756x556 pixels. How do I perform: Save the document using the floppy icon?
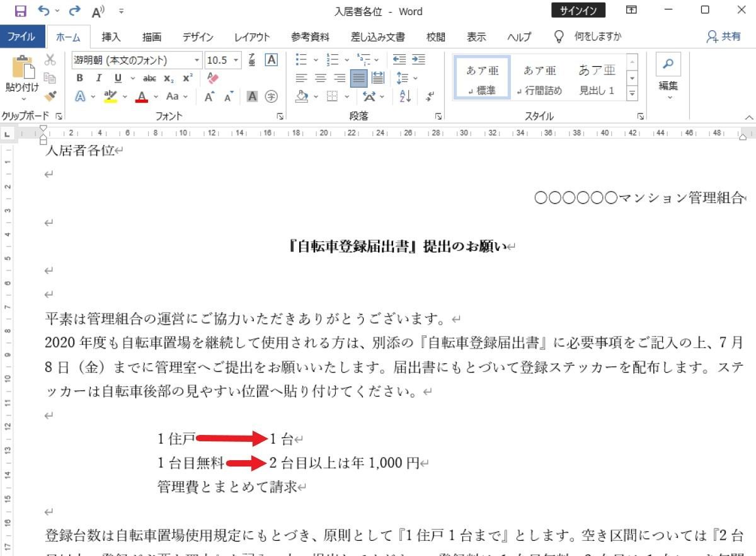point(20,11)
